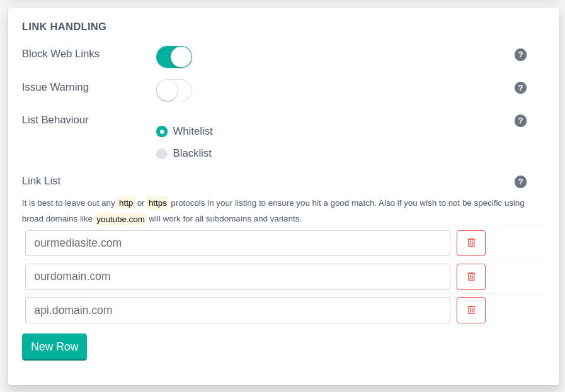Click the highlighted youtube.com snippet
This screenshot has width=565, height=392.
pyautogui.click(x=121, y=220)
